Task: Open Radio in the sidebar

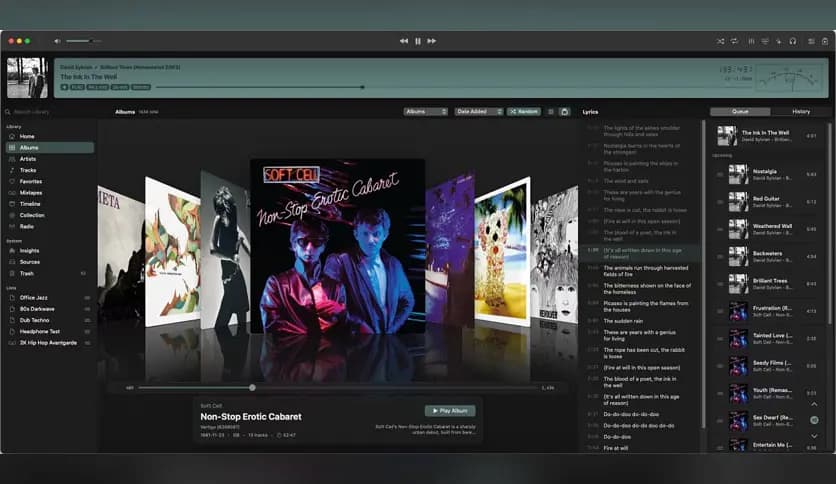Action: pyautogui.click(x=50, y=227)
